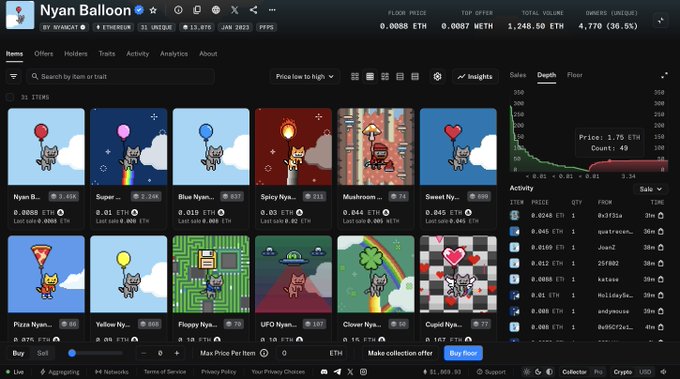Add 0.0248 ETH activity row to cart
The image size is (680, 379).
[x=660, y=216]
